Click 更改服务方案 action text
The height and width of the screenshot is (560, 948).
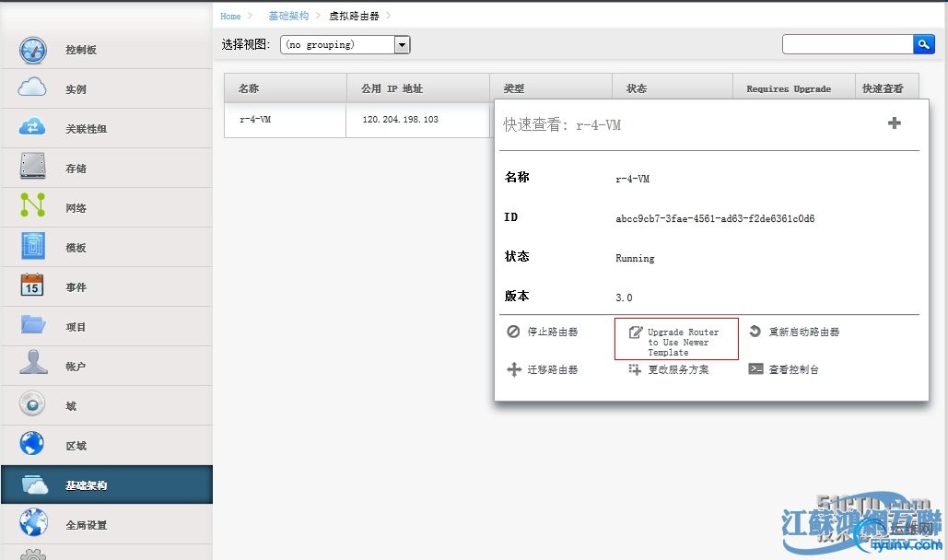point(678,369)
